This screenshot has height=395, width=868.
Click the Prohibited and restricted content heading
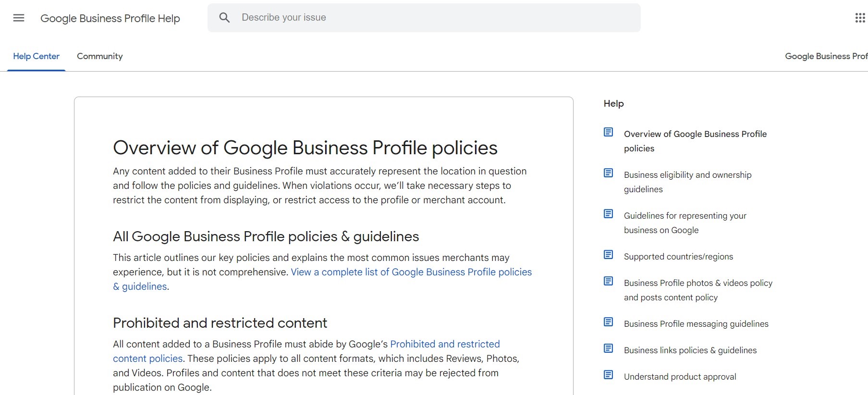[220, 323]
